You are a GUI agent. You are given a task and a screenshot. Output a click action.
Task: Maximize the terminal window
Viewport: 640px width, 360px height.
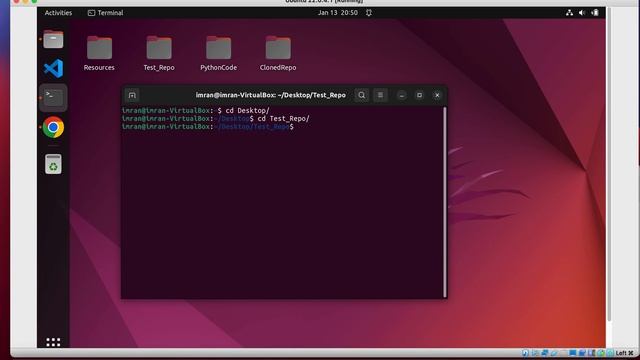(x=419, y=95)
